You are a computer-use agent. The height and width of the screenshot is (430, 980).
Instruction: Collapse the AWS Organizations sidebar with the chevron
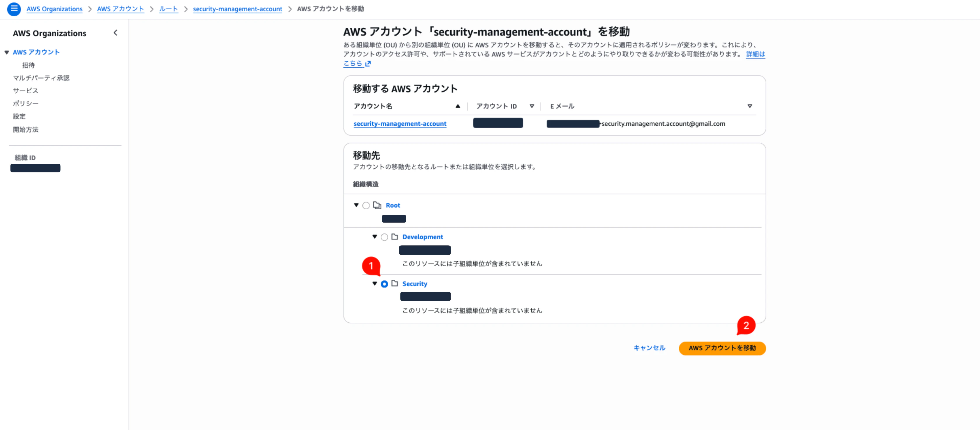pyautogui.click(x=115, y=33)
